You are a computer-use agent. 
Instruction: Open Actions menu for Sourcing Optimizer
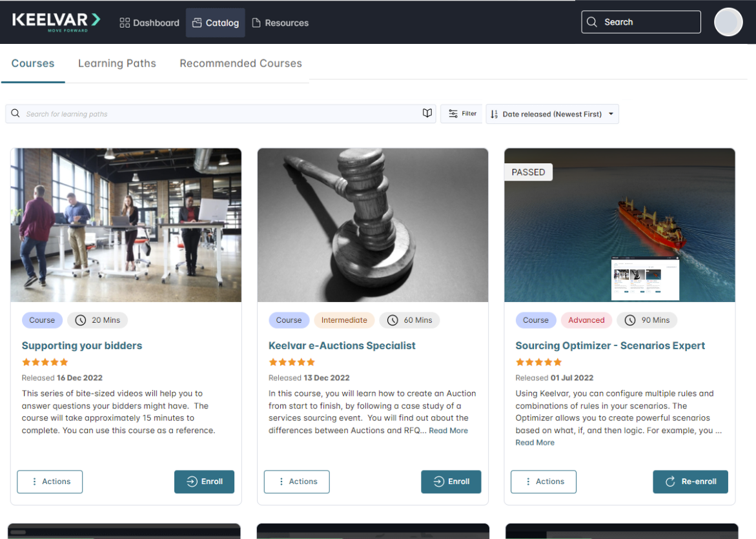pos(544,482)
